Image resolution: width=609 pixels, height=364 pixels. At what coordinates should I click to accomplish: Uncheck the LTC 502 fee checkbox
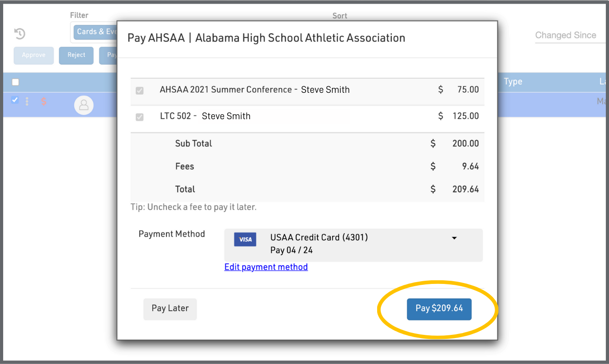click(140, 117)
